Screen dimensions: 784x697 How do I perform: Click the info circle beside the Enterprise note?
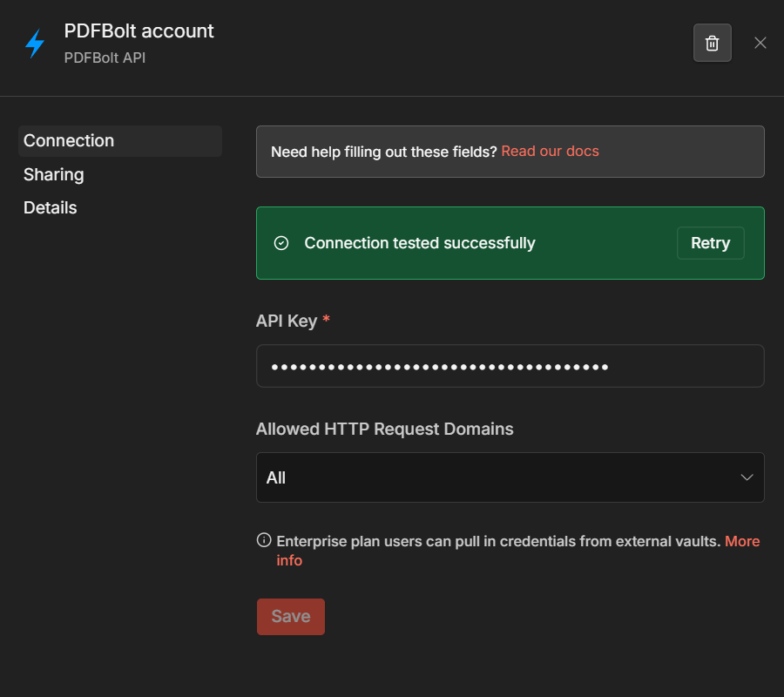click(263, 540)
